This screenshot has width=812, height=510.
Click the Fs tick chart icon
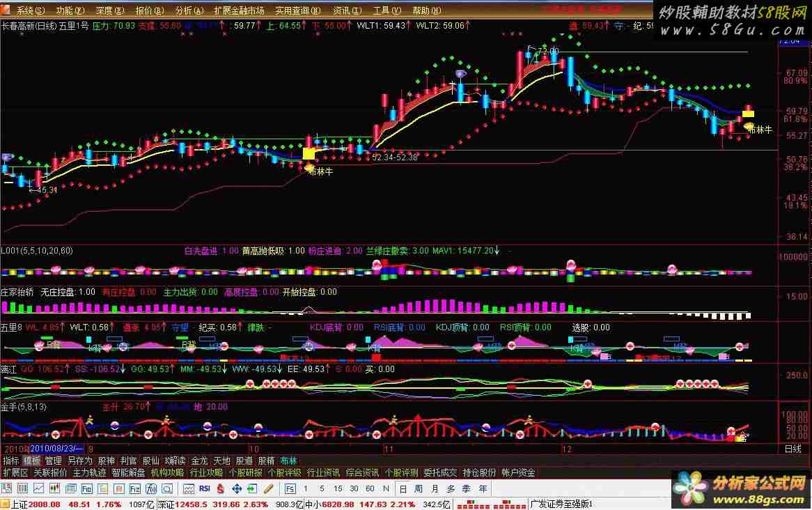point(290,488)
